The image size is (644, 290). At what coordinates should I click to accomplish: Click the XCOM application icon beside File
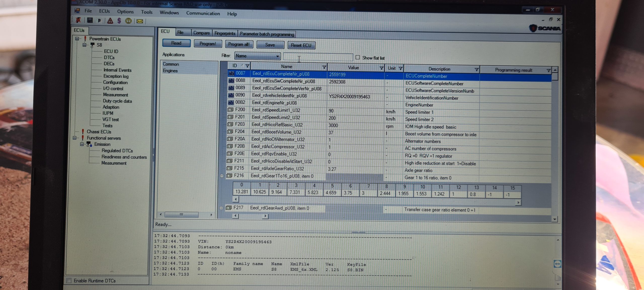[x=77, y=11]
